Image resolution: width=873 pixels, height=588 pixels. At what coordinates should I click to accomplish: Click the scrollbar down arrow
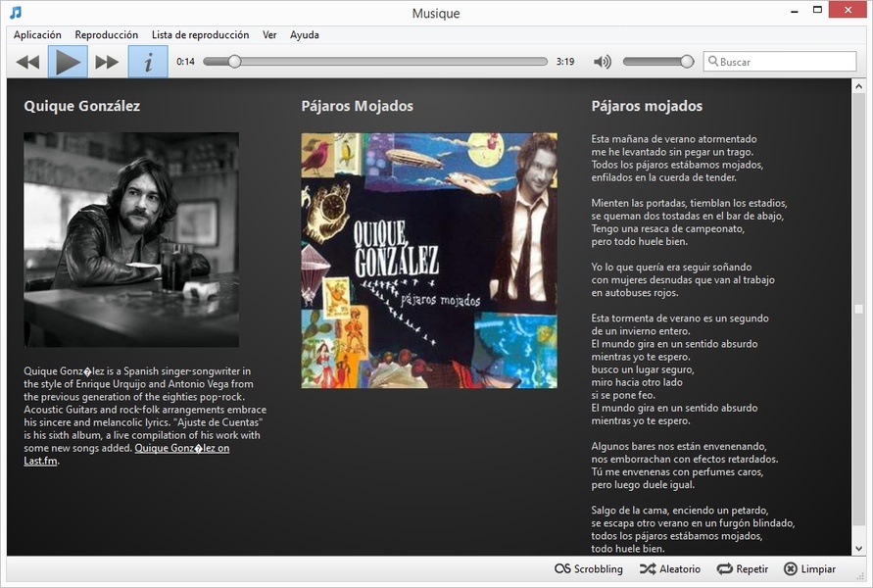858,549
